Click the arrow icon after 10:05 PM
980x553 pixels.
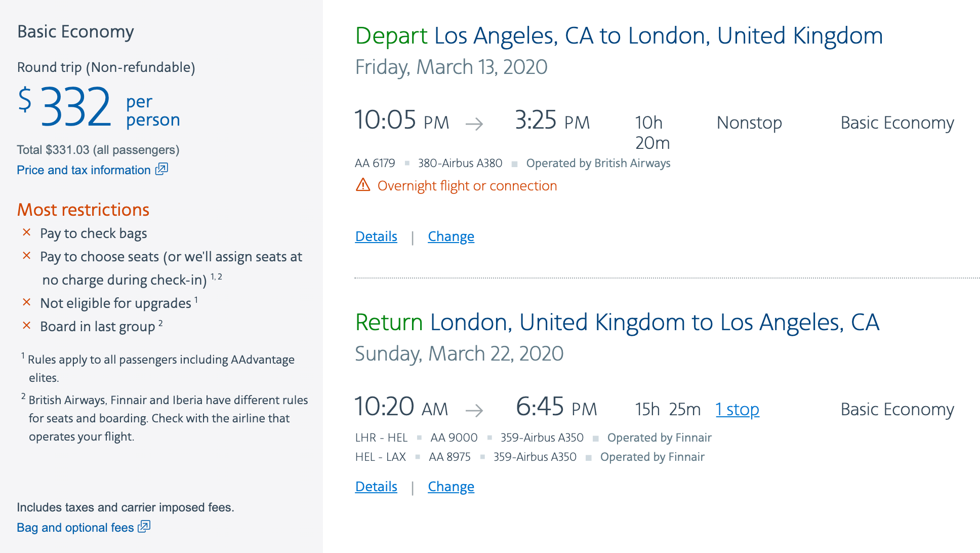pyautogui.click(x=474, y=124)
